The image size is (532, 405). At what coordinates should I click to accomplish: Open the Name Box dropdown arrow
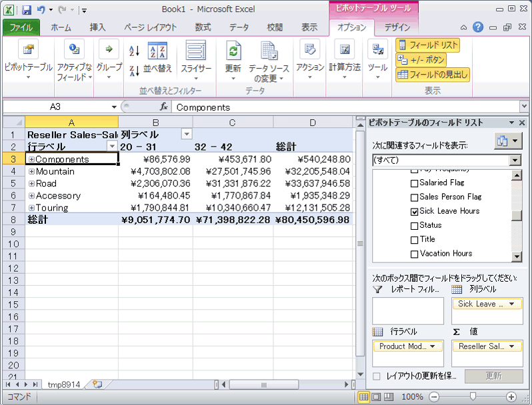pyautogui.click(x=114, y=107)
